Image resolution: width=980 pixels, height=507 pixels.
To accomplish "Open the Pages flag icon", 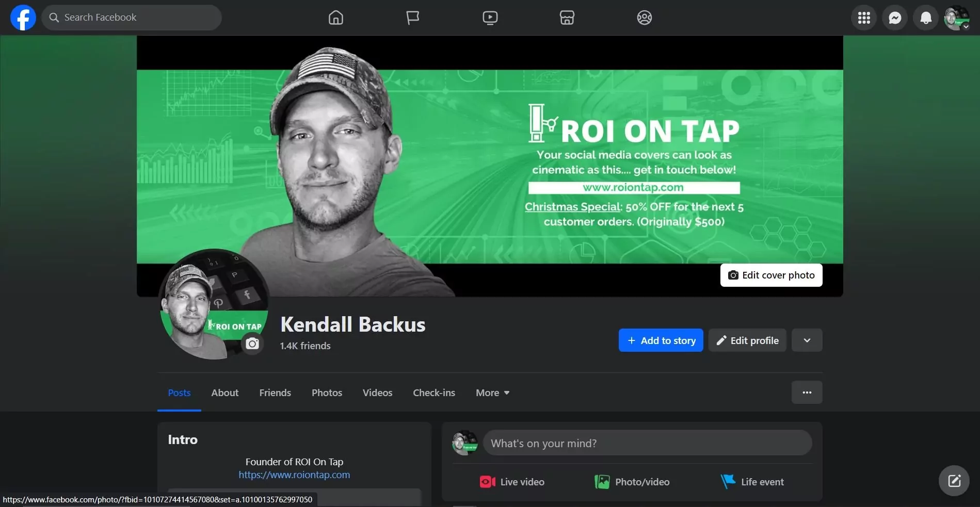I will pyautogui.click(x=412, y=18).
